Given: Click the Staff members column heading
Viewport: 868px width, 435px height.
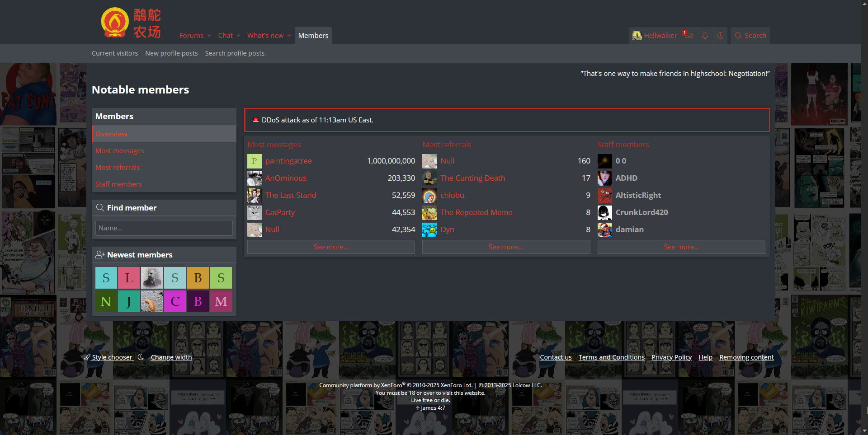Looking at the screenshot, I should [623, 145].
